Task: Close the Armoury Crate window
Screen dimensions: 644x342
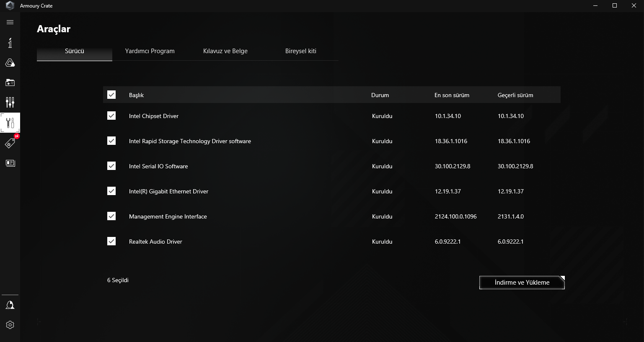Action: point(634,6)
